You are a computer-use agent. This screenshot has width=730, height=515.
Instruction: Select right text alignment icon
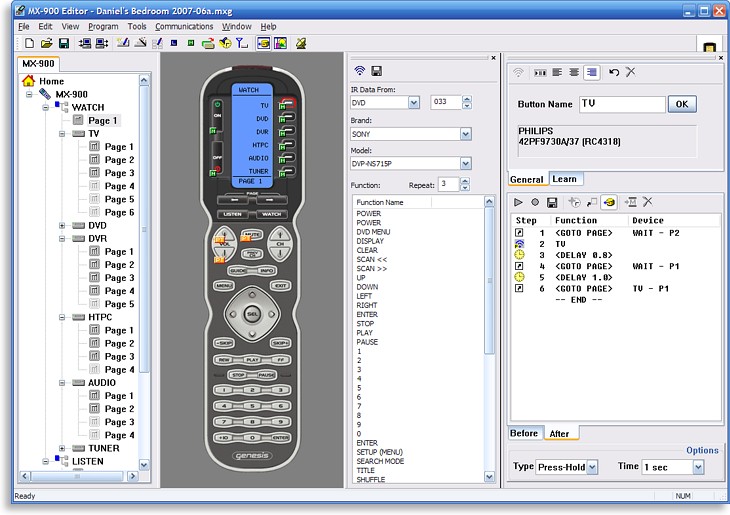coord(592,72)
